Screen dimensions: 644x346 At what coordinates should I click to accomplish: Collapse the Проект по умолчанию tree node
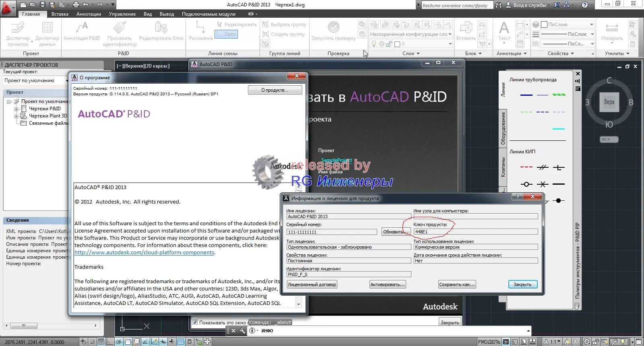click(x=9, y=102)
